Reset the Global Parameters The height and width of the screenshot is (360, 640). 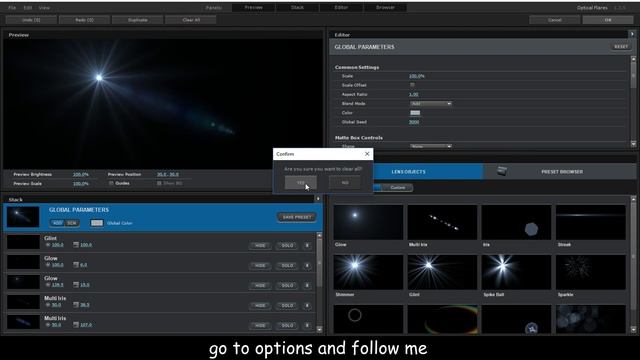coord(621,47)
